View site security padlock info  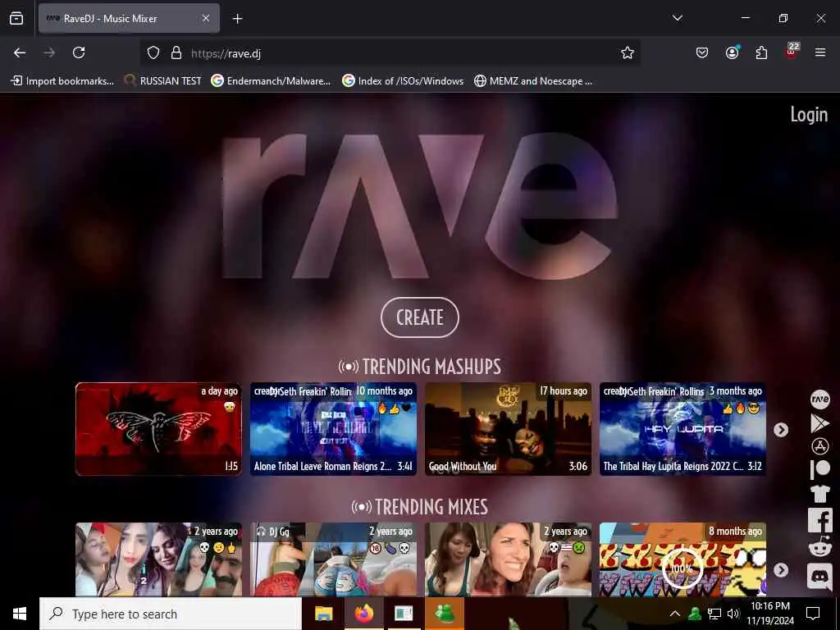point(176,53)
